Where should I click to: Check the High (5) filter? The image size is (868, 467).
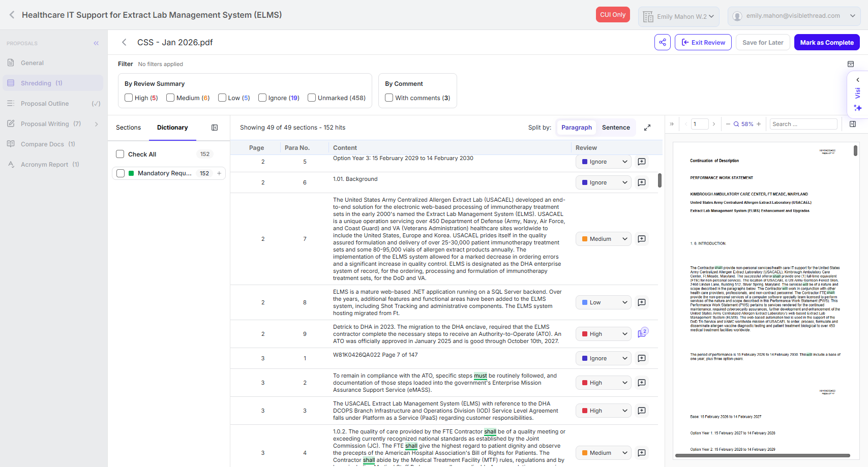129,98
